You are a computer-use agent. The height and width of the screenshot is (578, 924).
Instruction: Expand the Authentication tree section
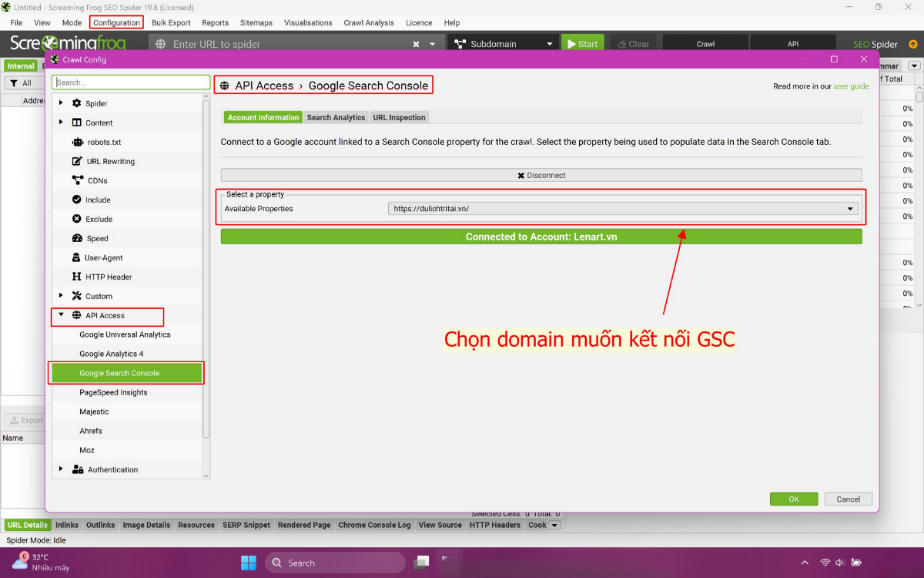(61, 469)
